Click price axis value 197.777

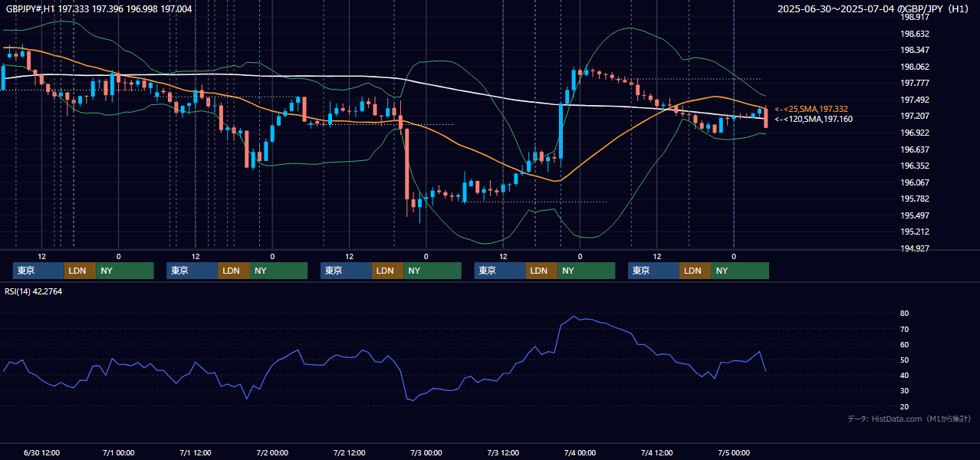coord(915,83)
